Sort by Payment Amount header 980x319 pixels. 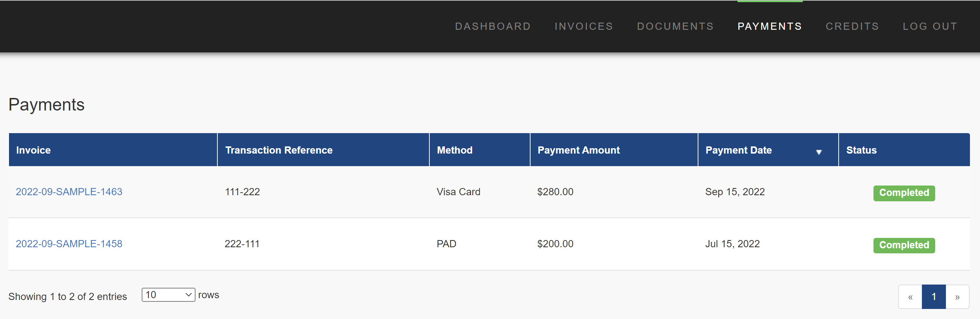coord(614,150)
